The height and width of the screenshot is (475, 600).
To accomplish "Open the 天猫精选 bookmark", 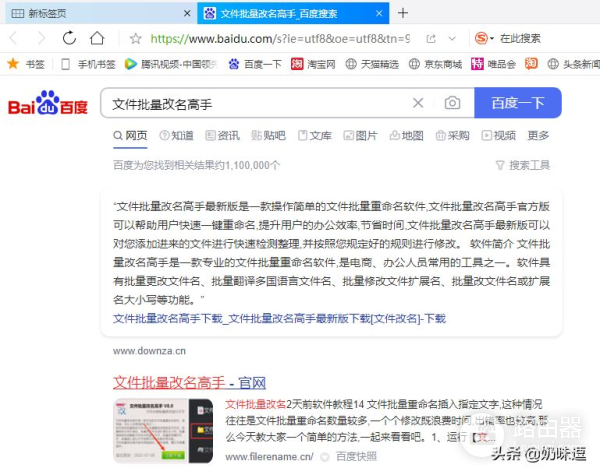I will coord(372,64).
